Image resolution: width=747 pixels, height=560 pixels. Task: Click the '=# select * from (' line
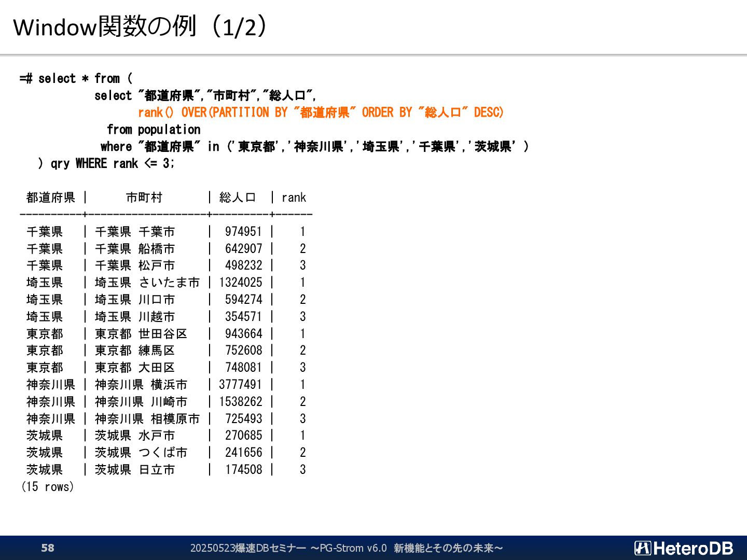click(x=76, y=79)
